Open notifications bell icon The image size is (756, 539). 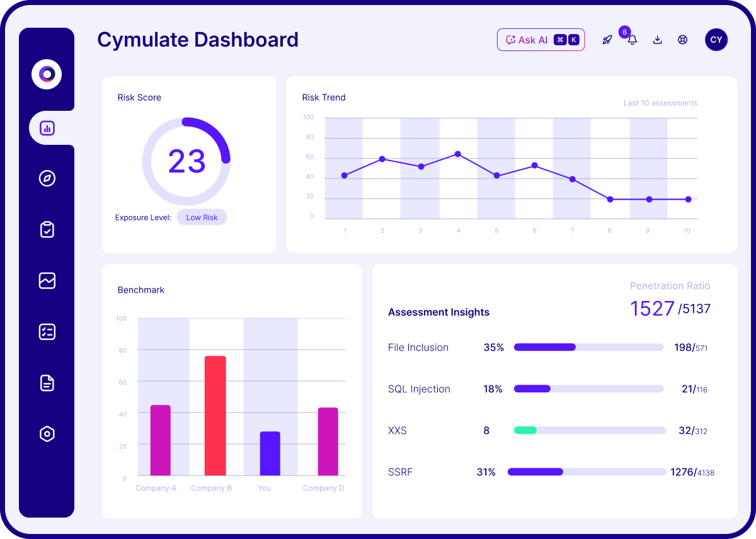coord(633,40)
